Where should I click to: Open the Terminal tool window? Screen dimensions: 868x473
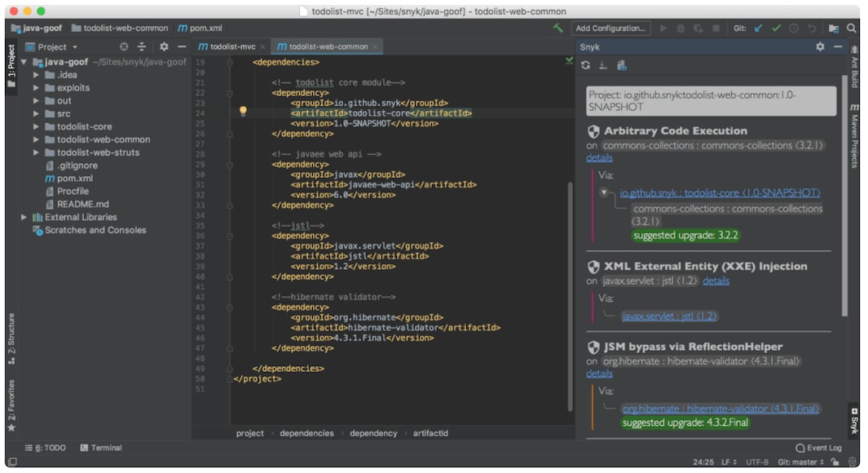click(x=101, y=448)
